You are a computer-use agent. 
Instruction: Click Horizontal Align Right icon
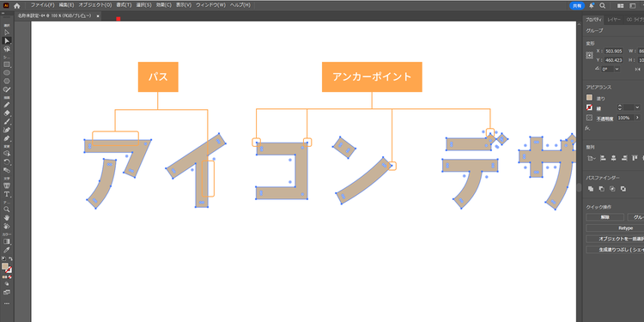coord(624,158)
